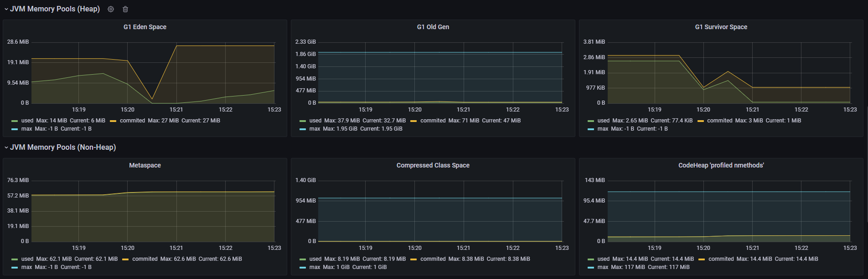Screen dimensions: 868x279
Task: Toggle 'max' series in G1 Eden Space legend
Action: (27, 129)
